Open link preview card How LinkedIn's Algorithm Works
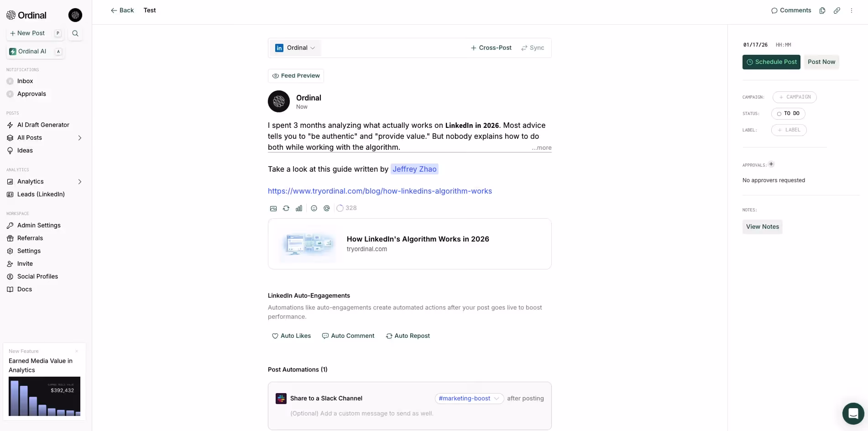868x431 pixels. coord(409,244)
